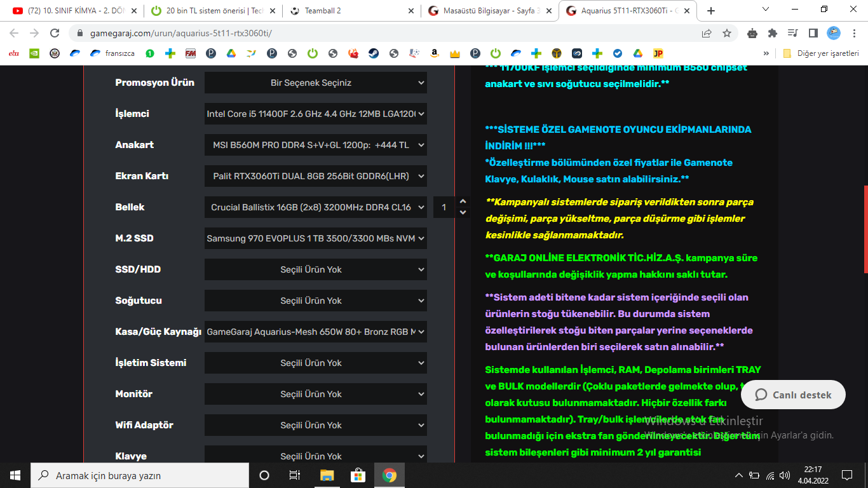Viewport: 868px width, 488px height.
Task: Expand the Bellek dropdown
Action: (316, 207)
